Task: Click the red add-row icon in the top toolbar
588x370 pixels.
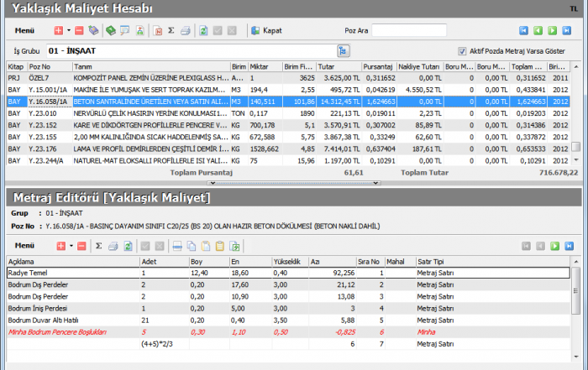Action: coord(59,30)
